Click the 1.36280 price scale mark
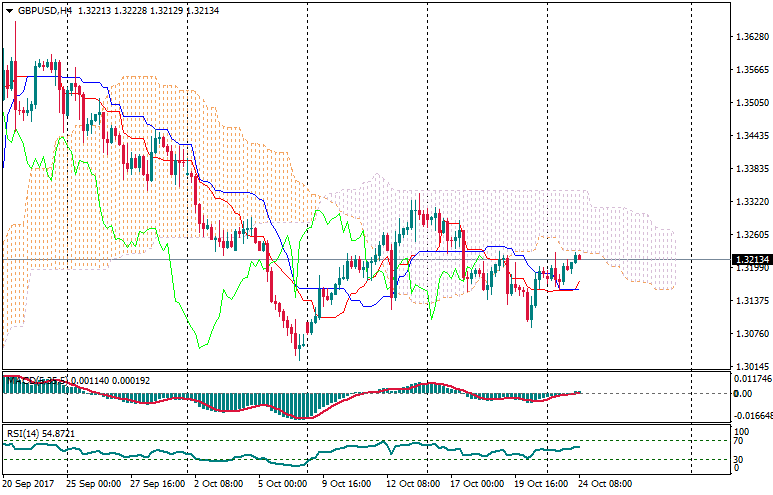This screenshot has height=495, width=773. [750, 37]
